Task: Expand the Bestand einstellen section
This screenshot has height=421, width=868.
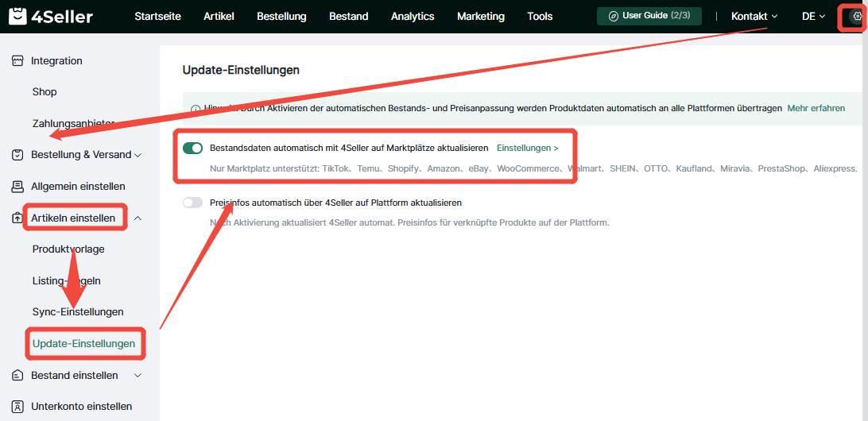Action: coord(138,376)
